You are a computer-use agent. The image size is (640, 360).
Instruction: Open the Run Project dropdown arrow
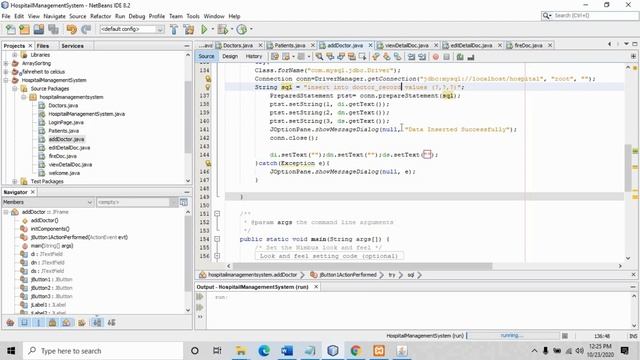coord(212,29)
